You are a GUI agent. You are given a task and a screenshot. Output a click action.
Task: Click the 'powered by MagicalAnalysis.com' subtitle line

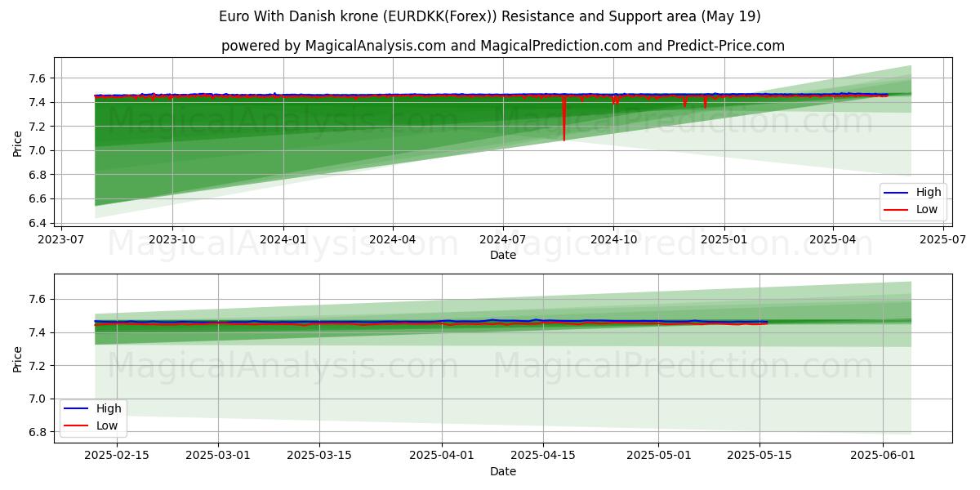tap(503, 46)
